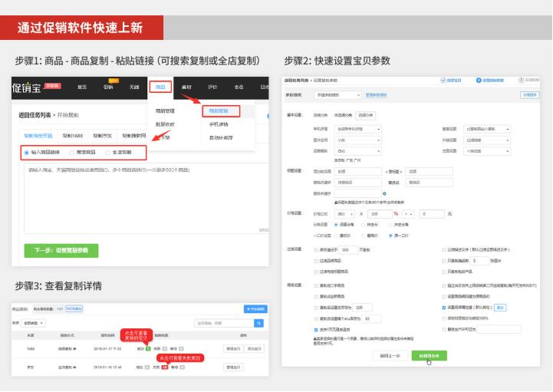553x392 pixels.
Task: Click the blue 开始复制 button
Action: pos(255,308)
